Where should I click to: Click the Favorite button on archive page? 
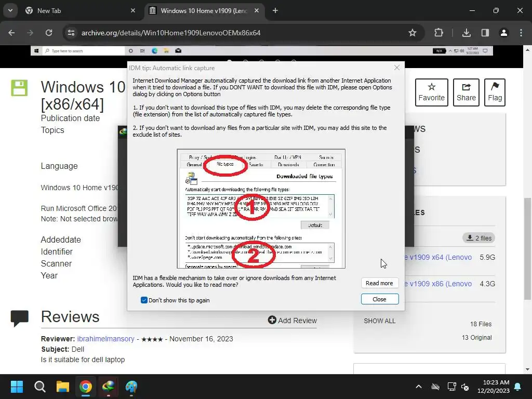tap(431, 92)
